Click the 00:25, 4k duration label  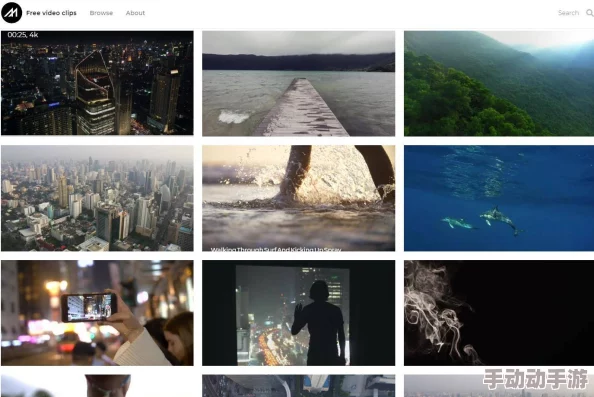pos(23,35)
